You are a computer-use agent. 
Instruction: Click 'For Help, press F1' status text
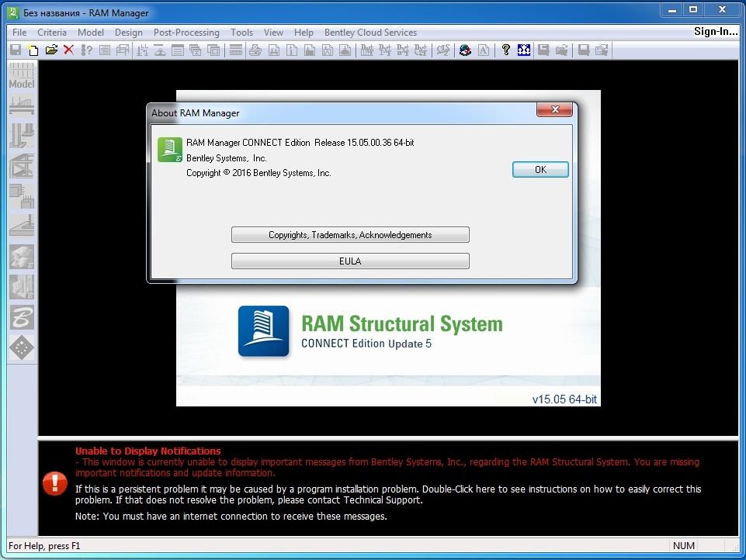(x=44, y=546)
